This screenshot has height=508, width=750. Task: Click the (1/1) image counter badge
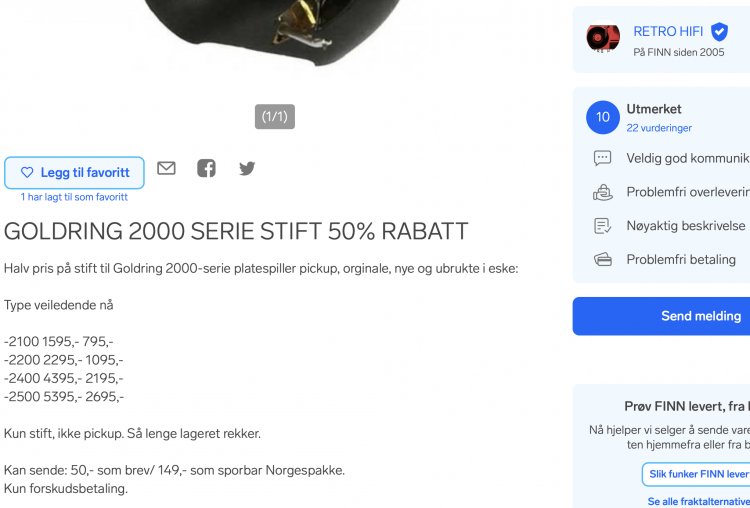[x=275, y=117]
